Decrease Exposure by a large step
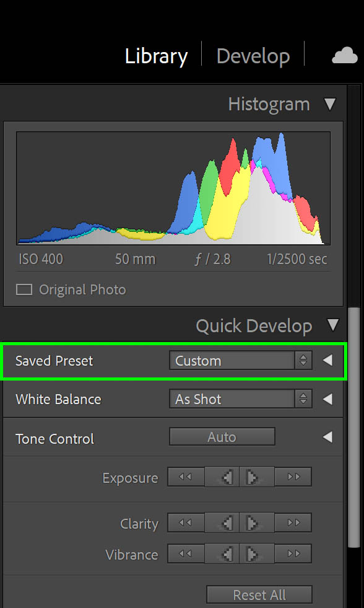364x608 pixels. [x=186, y=477]
